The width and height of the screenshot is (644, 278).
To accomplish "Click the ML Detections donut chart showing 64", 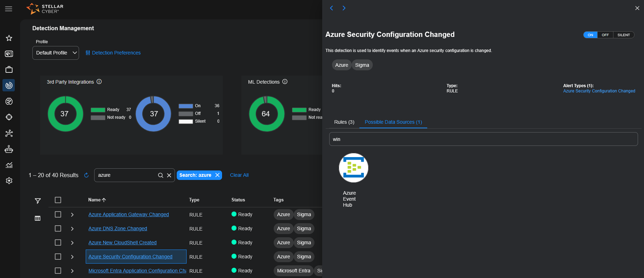I will point(267,114).
